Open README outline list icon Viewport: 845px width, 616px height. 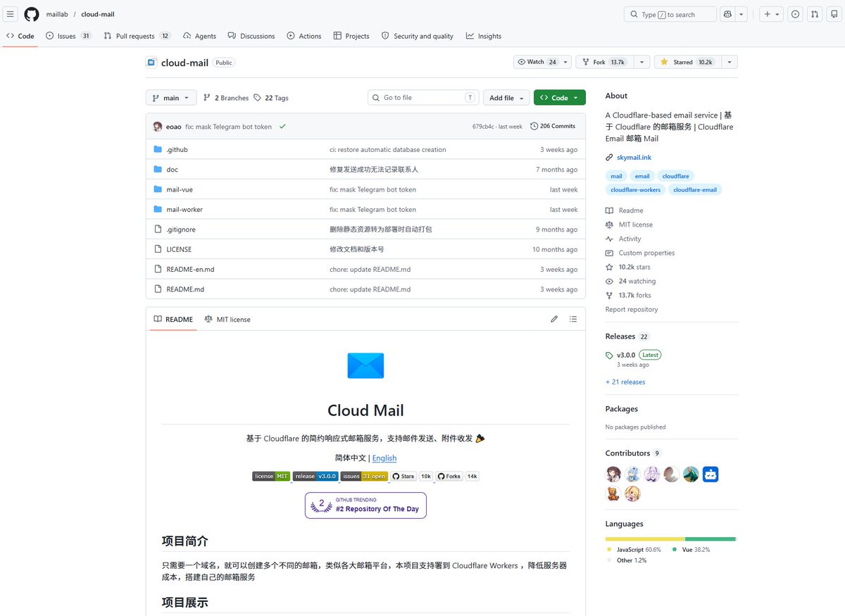pos(573,319)
